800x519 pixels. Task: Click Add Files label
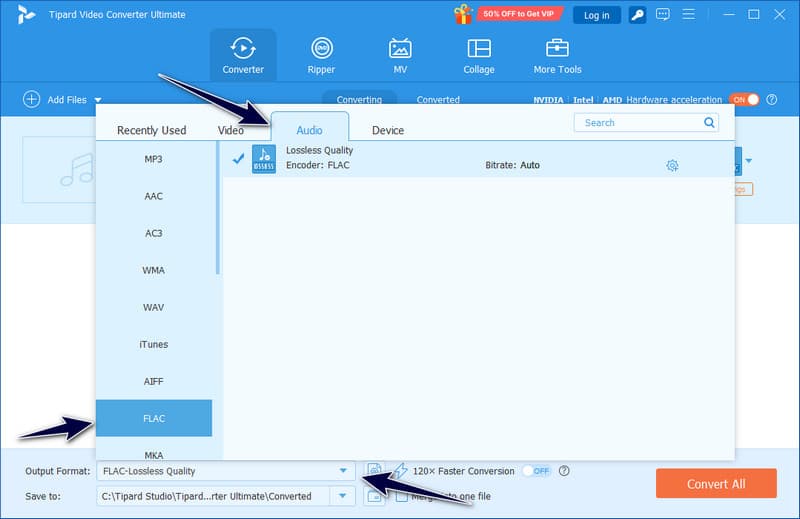coord(67,100)
